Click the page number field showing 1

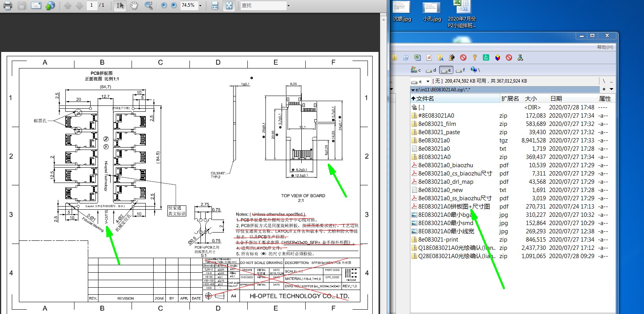tap(91, 5)
